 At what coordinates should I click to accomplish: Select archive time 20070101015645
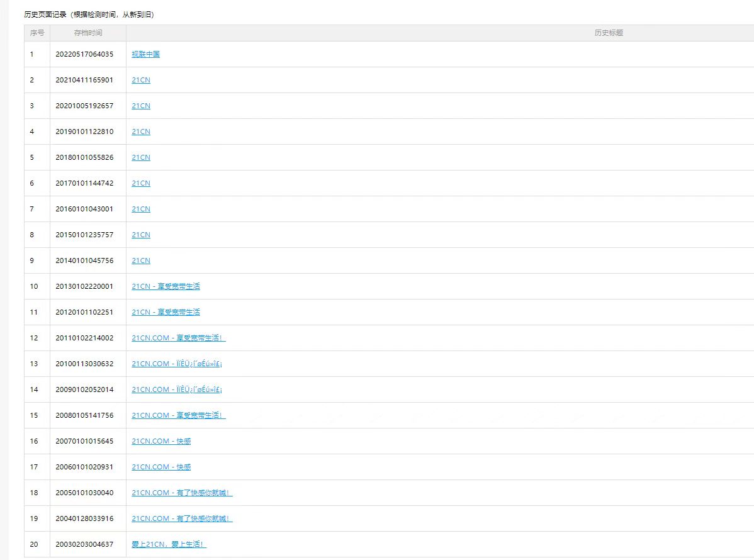coord(84,441)
